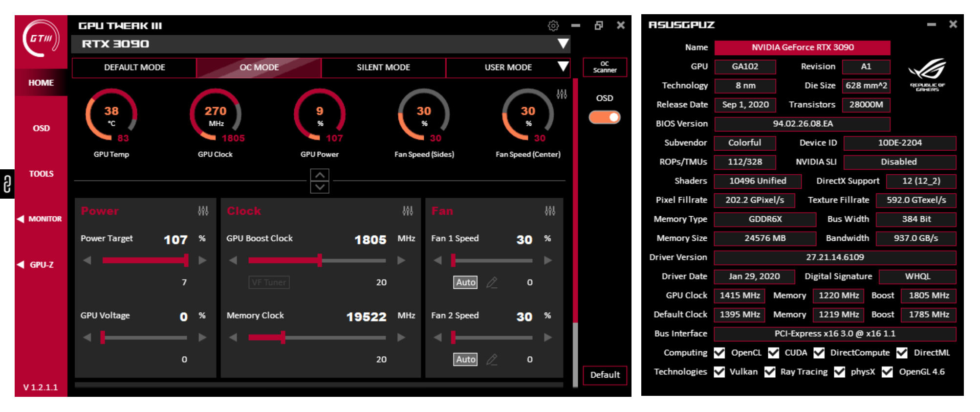Screen dimensions: 980x412
Task: Click the GPU Temp gauge
Action: pyautogui.click(x=111, y=116)
